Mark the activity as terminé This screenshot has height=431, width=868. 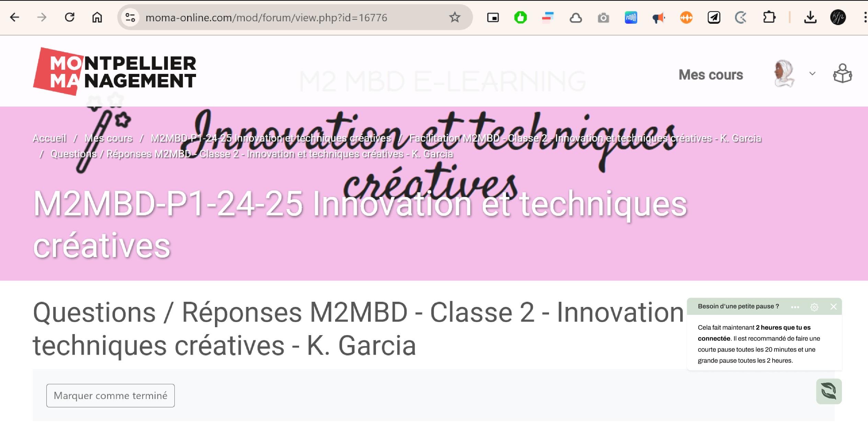coord(111,395)
